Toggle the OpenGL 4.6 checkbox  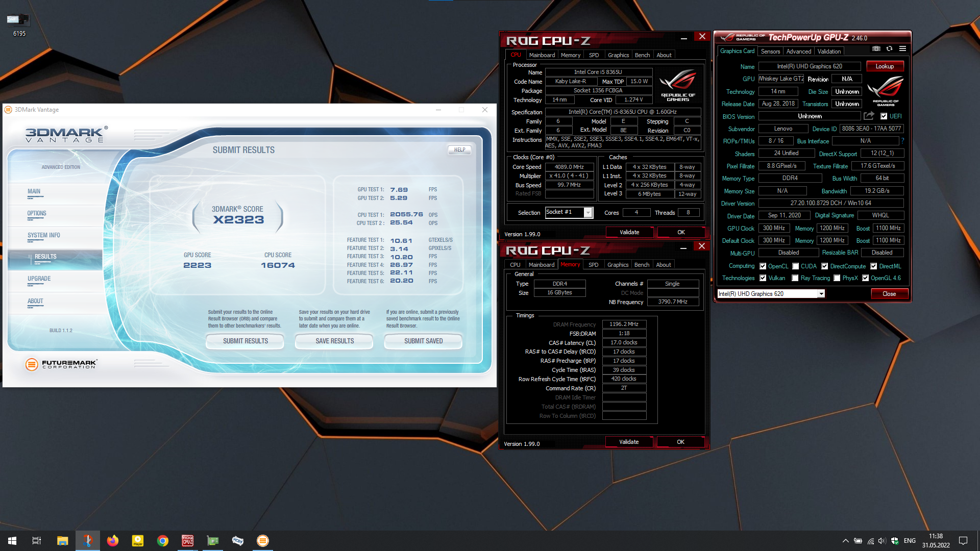865,278
